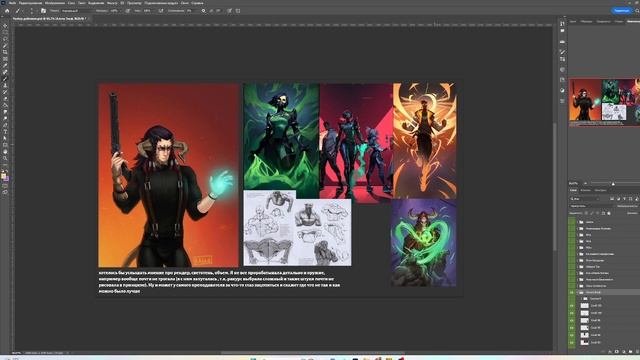
Task: Click the foreground color swatch
Action: coord(3,176)
